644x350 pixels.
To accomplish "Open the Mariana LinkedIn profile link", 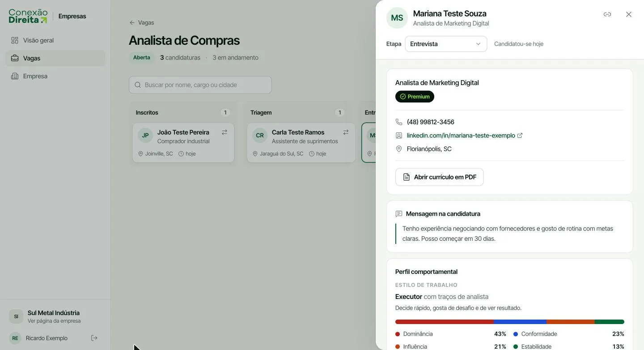I will point(461,136).
